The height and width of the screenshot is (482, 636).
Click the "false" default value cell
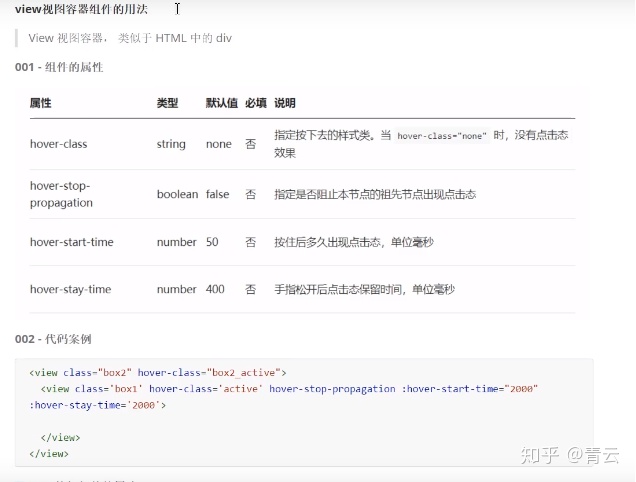tap(217, 194)
